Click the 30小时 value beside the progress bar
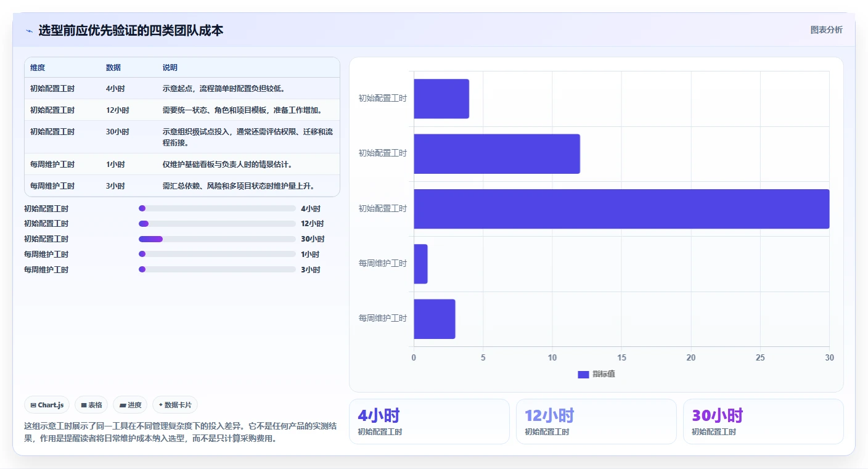This screenshot has width=868, height=469. pyautogui.click(x=313, y=239)
